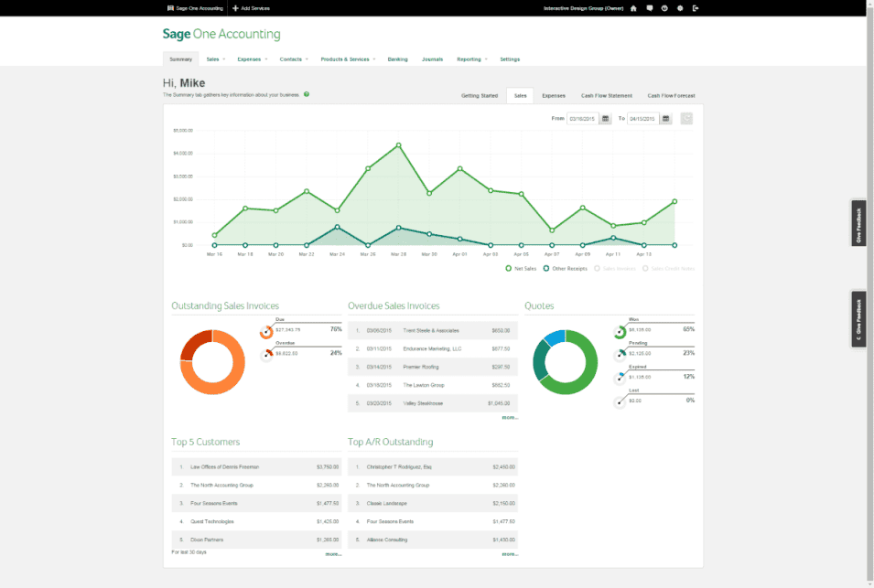Click the green help question mark icon
The height and width of the screenshot is (588, 874).
[307, 94]
